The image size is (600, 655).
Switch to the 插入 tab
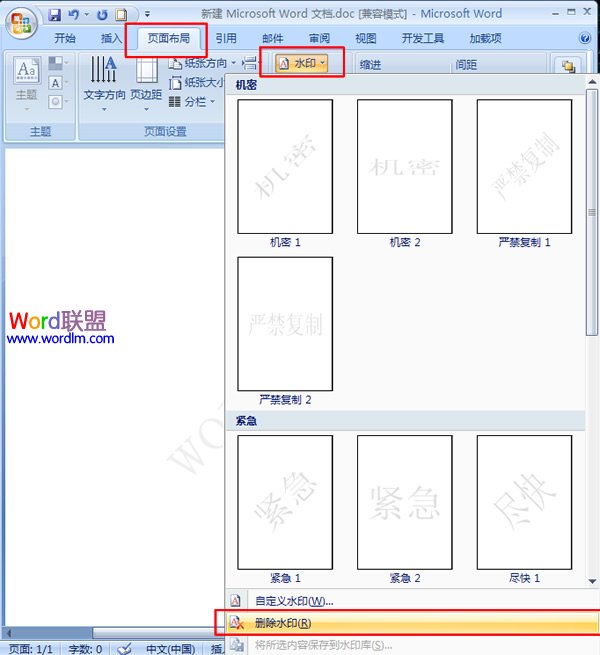pyautogui.click(x=111, y=38)
